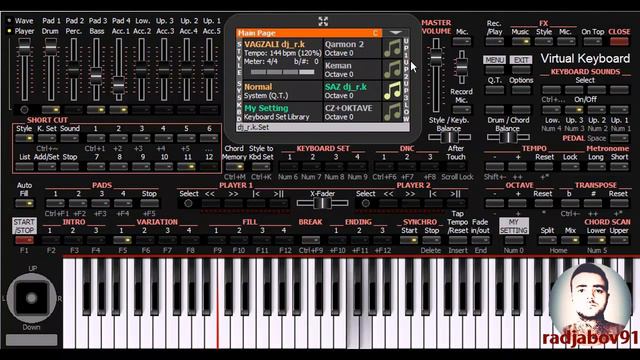Screen dimensions: 640x360
Task: Toggle the On Top button
Action: click(592, 41)
